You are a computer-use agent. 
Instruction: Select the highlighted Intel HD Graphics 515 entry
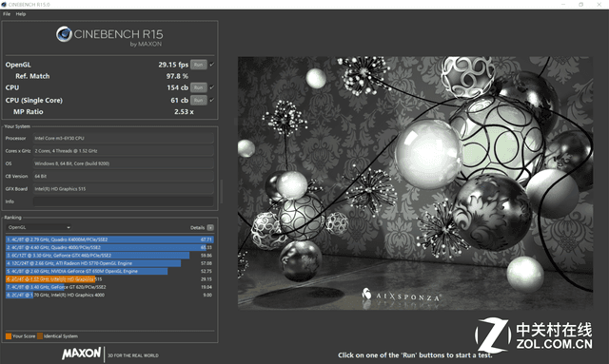pos(109,279)
